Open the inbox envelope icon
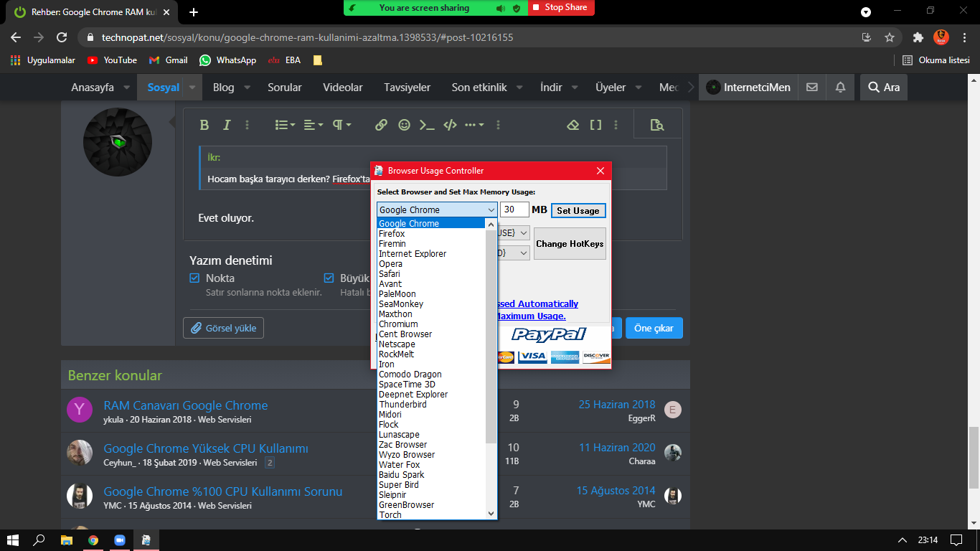980x551 pixels. coord(812,88)
